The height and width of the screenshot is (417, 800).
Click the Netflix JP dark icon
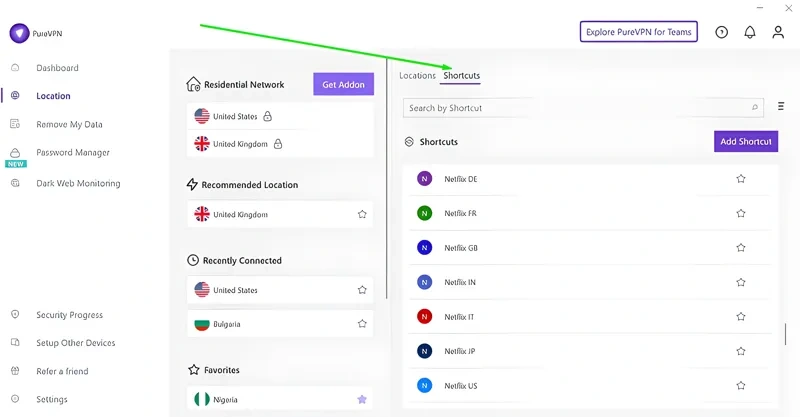click(424, 351)
